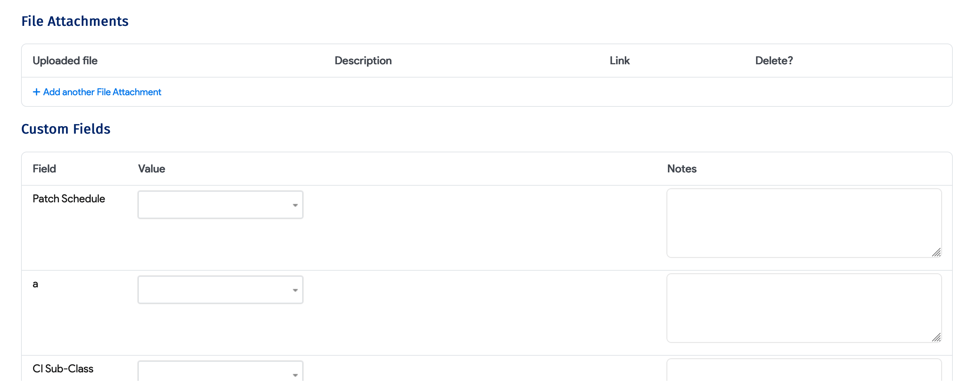Viewport: 980px width, 389px height.
Task: Click in the Patch Schedule notes textarea
Action: [x=803, y=223]
